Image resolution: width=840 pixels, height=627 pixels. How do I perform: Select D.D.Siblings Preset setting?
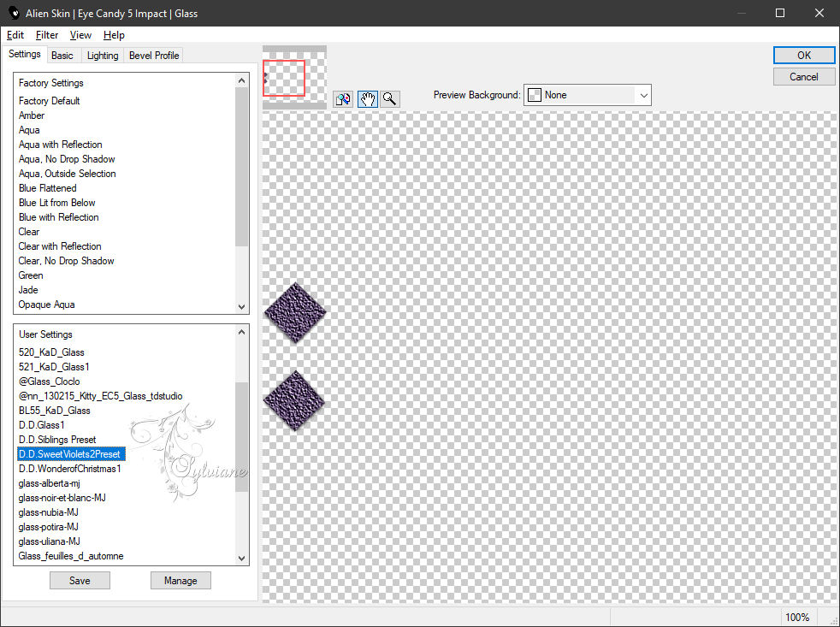pyautogui.click(x=57, y=440)
